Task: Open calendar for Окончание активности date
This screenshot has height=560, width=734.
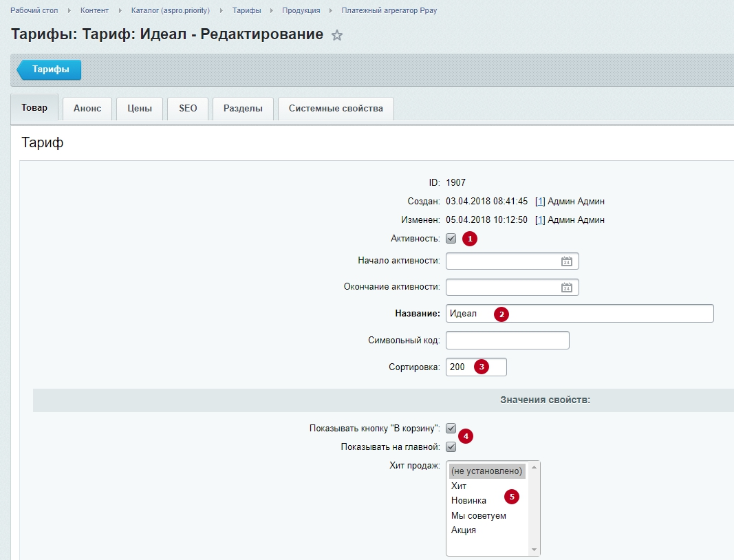Action: coord(566,288)
